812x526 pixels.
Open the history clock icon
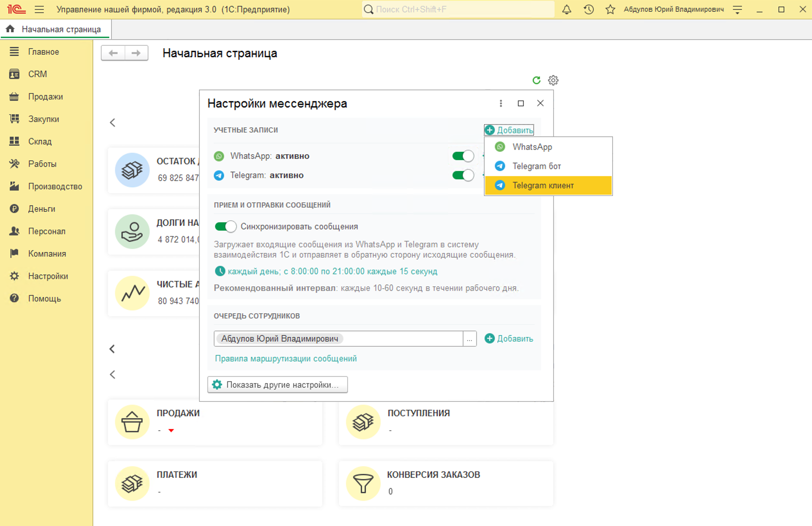(x=589, y=10)
